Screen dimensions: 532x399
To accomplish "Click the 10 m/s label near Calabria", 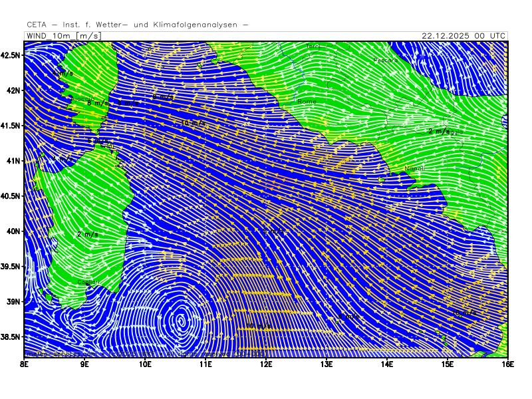I will [464, 312].
